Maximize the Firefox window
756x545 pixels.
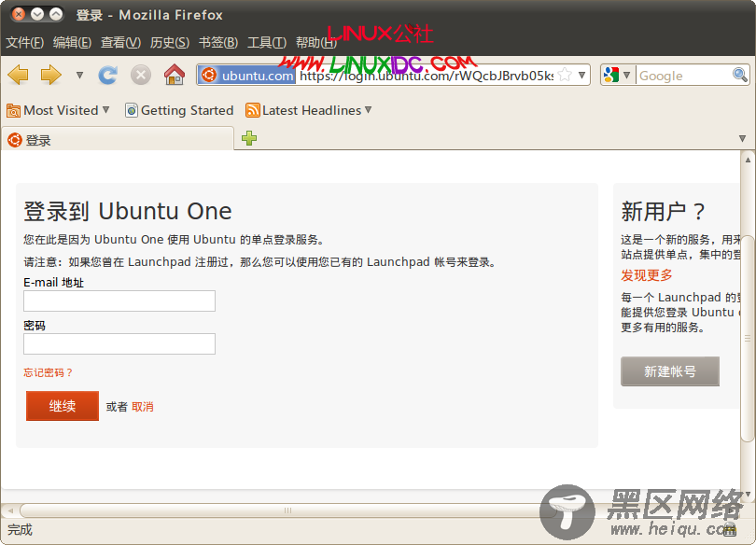56,14
